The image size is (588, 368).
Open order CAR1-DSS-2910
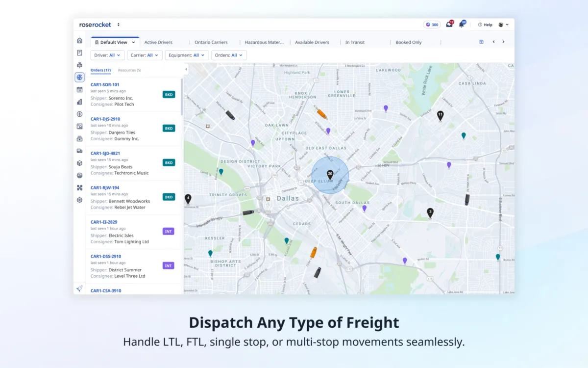105,256
